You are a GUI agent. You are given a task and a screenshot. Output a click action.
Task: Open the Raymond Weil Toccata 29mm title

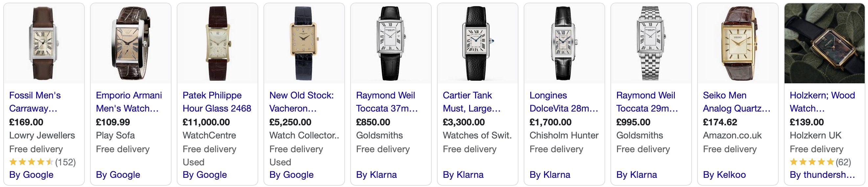point(647,102)
